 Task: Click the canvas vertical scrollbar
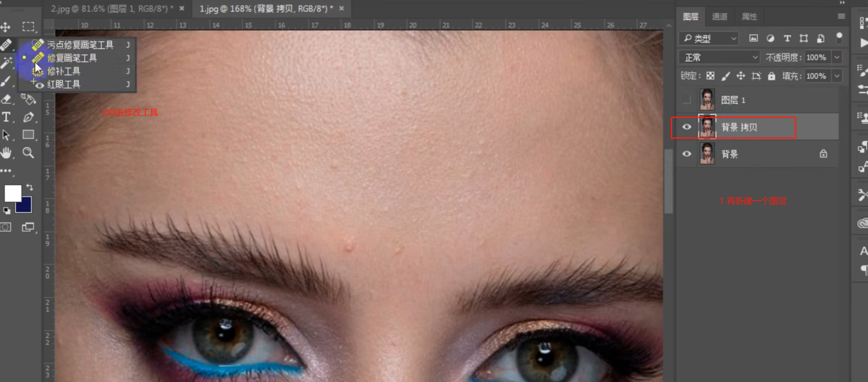pos(668,181)
